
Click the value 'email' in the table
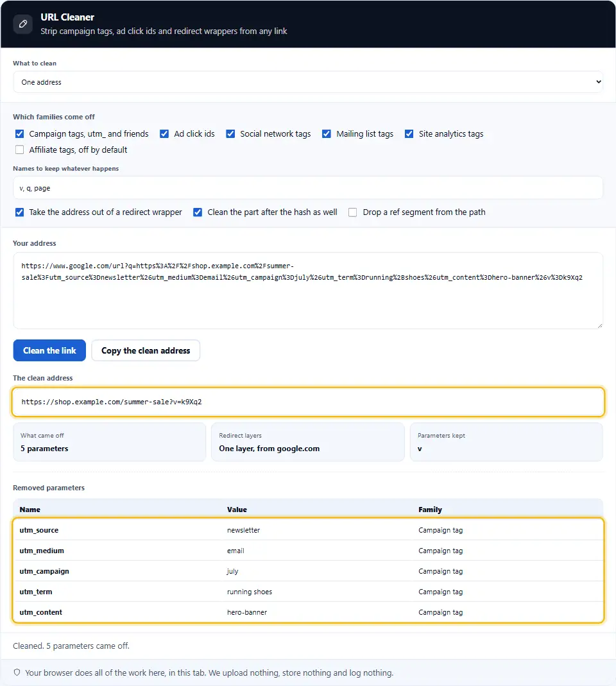click(x=235, y=551)
